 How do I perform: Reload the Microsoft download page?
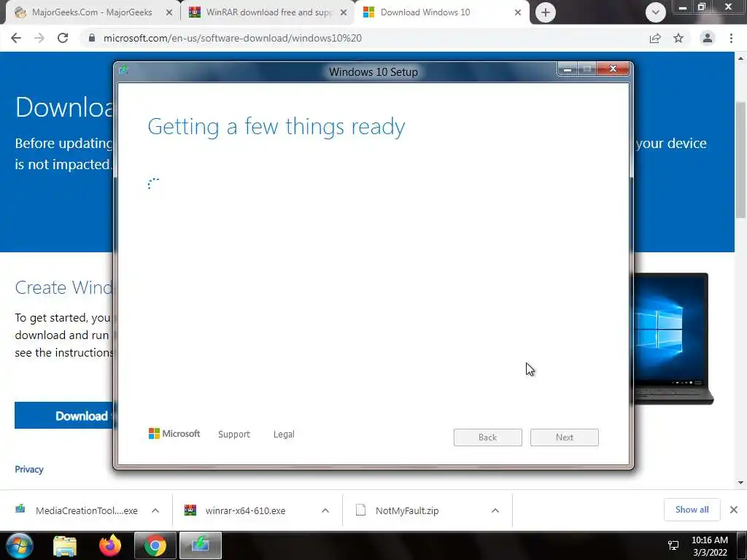(x=63, y=38)
